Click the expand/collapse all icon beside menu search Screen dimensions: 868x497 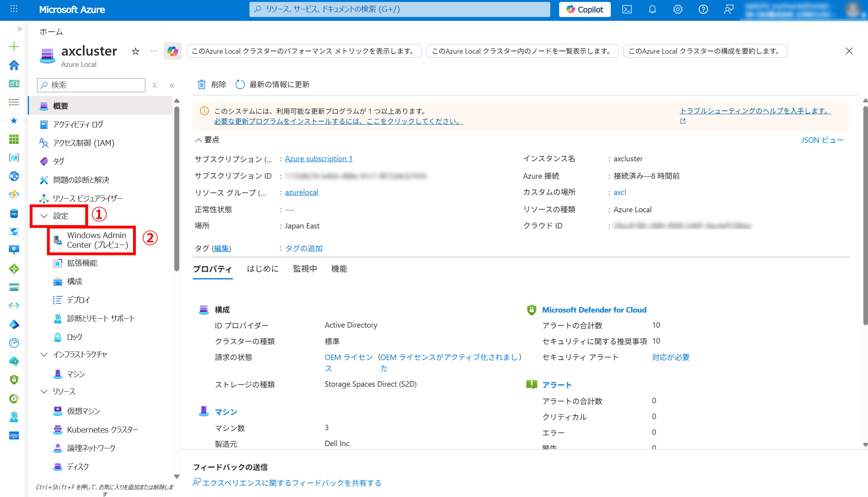tap(154, 85)
